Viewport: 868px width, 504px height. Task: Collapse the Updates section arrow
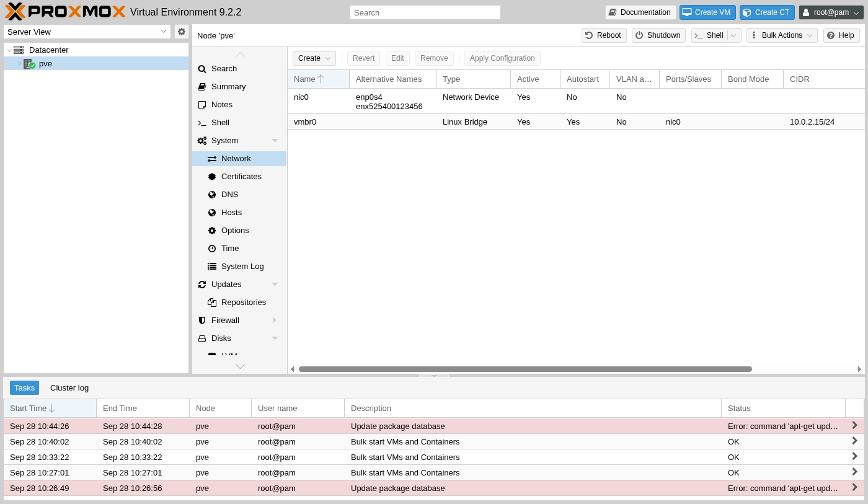[275, 285]
